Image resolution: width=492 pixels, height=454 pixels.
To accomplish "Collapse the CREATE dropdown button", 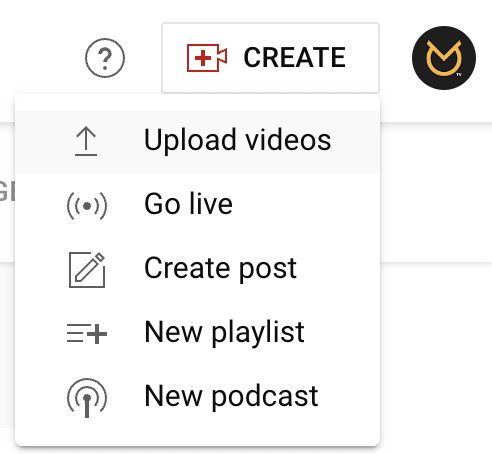I will (x=270, y=58).
